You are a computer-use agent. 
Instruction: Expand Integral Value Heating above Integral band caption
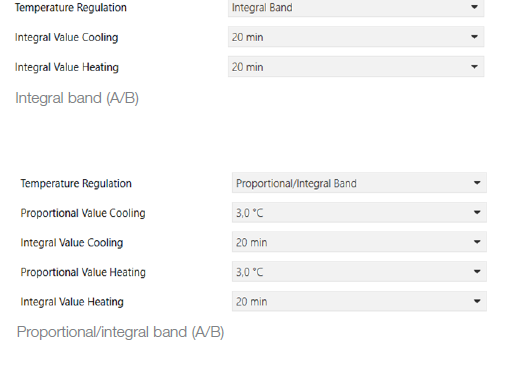[356, 67]
